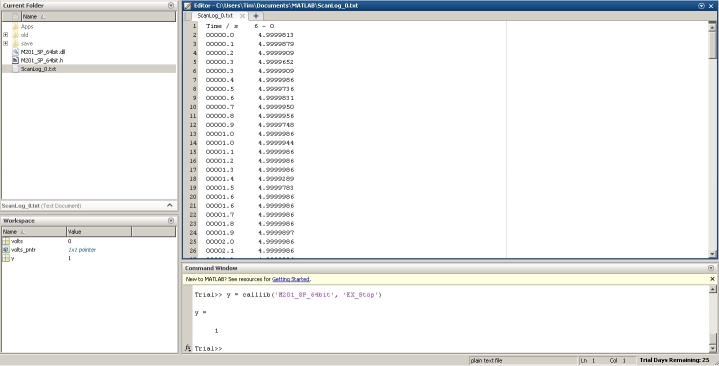Click the time 00001.4 on line 18
The image size is (719, 366).
(x=220, y=179)
